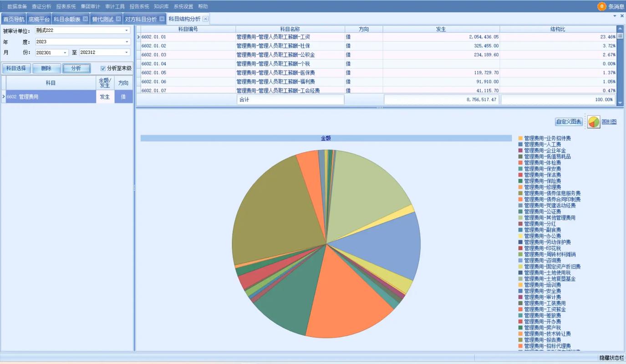Switch to the 底稿平台 tab
Viewport: 626px width, 364px height.
(x=39, y=19)
